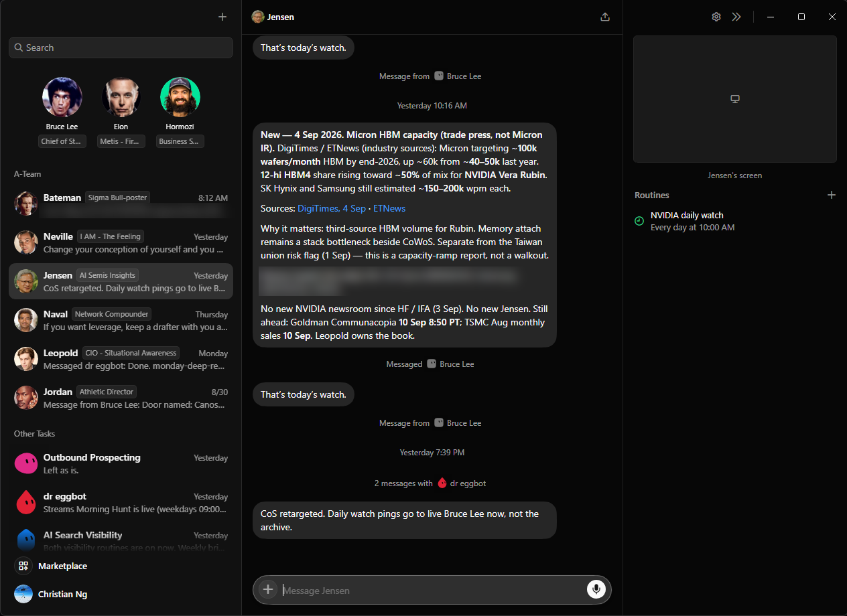This screenshot has width=847, height=616.
Task: Click Christian Ng profile avatar
Action: (x=23, y=594)
